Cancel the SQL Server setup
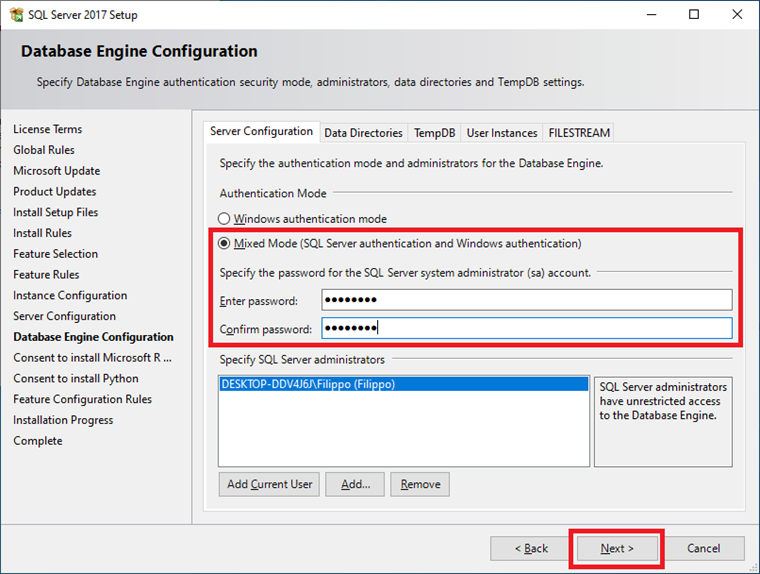The image size is (760, 574). (x=703, y=548)
